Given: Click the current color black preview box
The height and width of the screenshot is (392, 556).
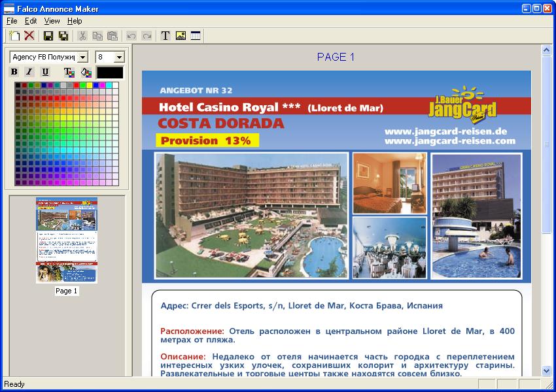Looking at the screenshot, I should pyautogui.click(x=110, y=73).
